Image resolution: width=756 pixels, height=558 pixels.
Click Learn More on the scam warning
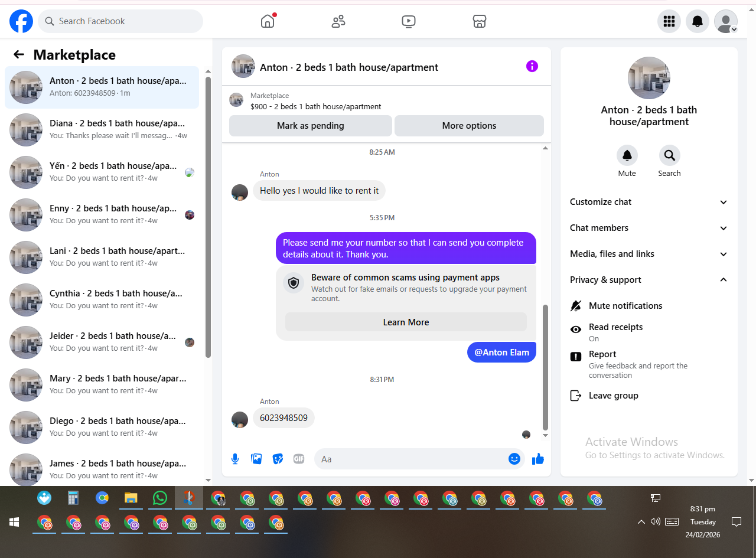pyautogui.click(x=406, y=322)
